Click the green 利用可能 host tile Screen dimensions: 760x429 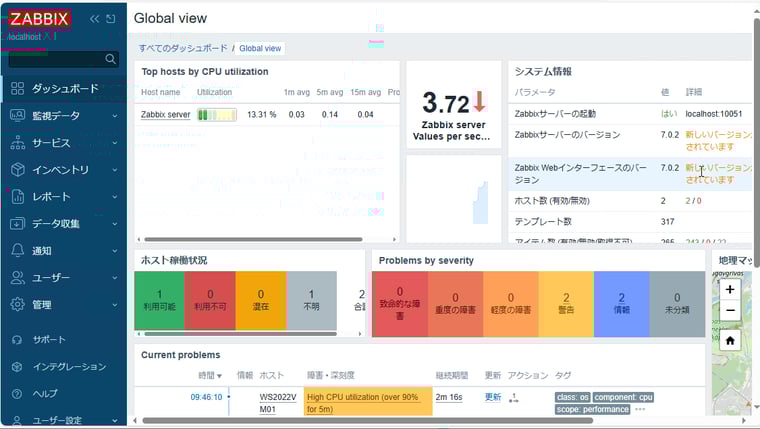(x=159, y=301)
